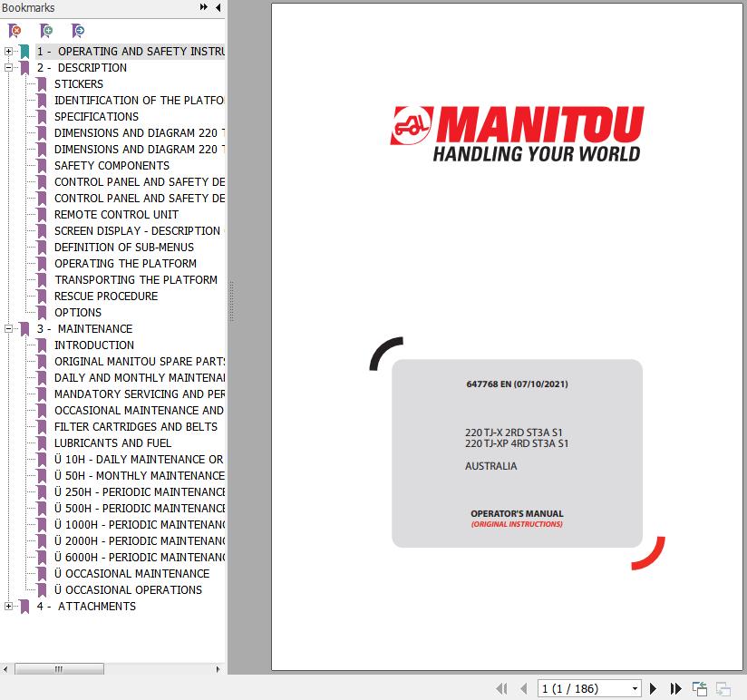Click the OPERATOR'S MANUAL text on cover
Image resolution: width=747 pixels, height=700 pixels.
tap(517, 514)
